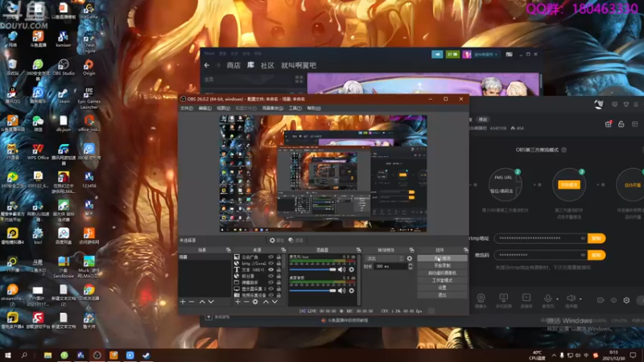Toggle lock on the first source row
Viewport: 644px width, 362px height.
(279, 257)
